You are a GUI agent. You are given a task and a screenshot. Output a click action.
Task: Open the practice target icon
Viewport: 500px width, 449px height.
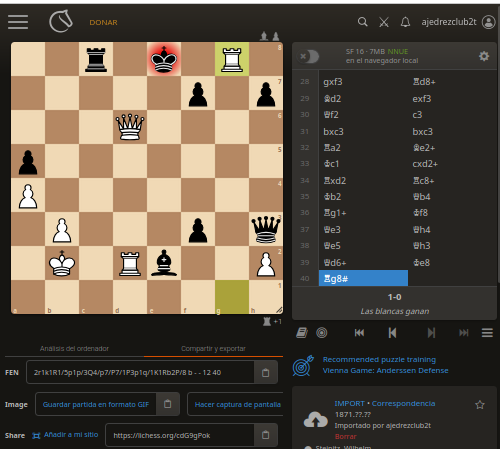pyautogui.click(x=322, y=333)
